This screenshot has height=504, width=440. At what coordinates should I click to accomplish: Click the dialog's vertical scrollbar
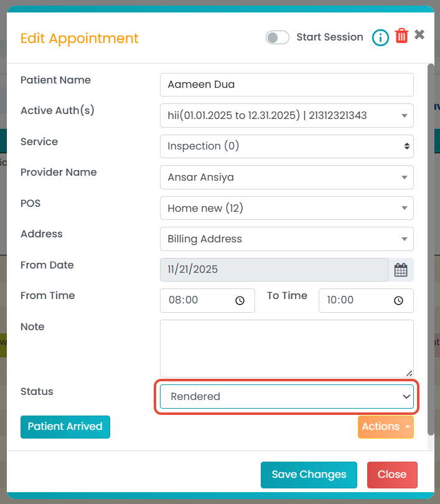430,249
